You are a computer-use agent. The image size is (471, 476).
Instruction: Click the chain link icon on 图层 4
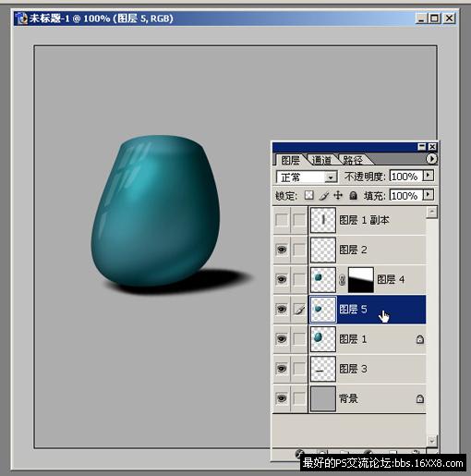(x=342, y=280)
